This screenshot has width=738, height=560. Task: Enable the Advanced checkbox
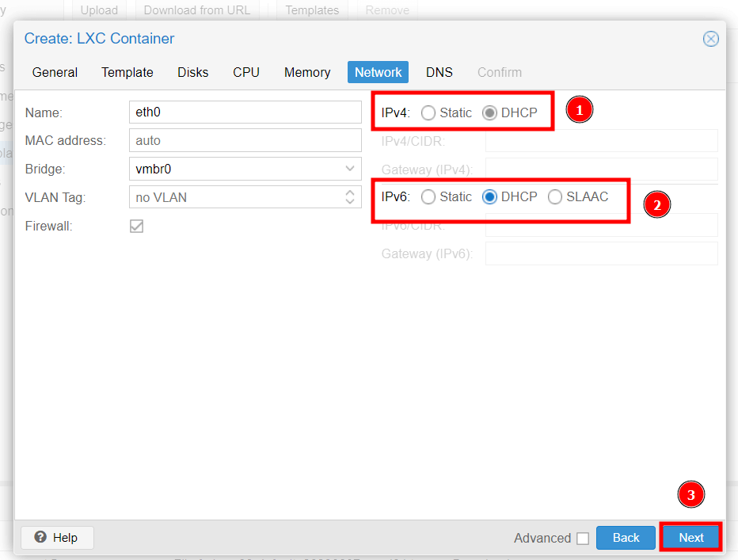point(583,539)
